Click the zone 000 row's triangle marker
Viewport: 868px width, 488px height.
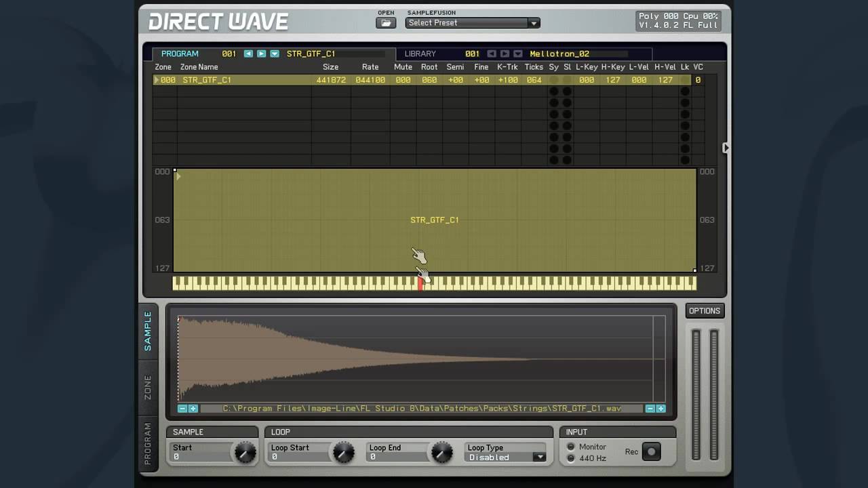[157, 80]
